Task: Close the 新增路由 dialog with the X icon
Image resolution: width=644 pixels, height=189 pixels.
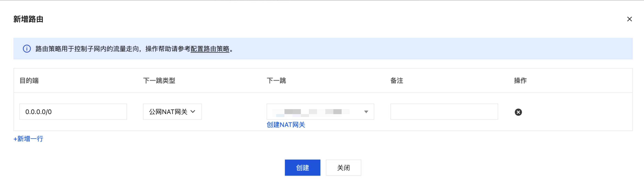Action: (x=629, y=19)
